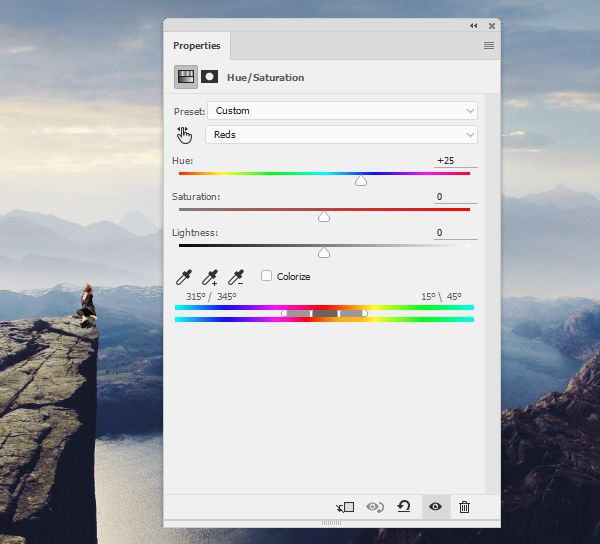View previous state of the adjustment
600x544 pixels.
[x=375, y=507]
